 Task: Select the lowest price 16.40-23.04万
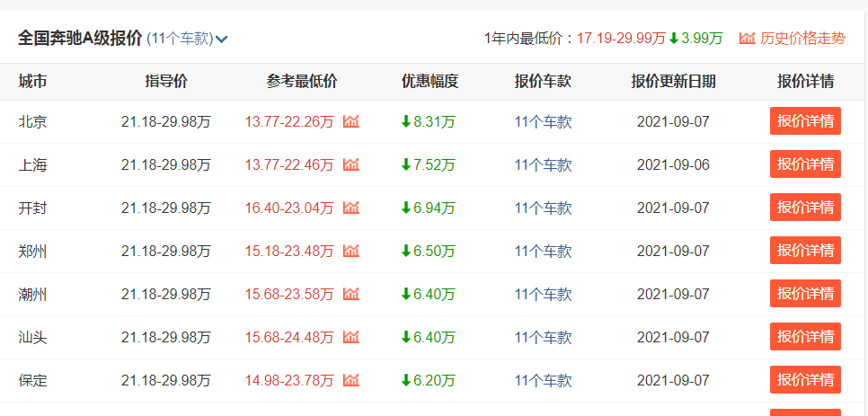tap(289, 208)
